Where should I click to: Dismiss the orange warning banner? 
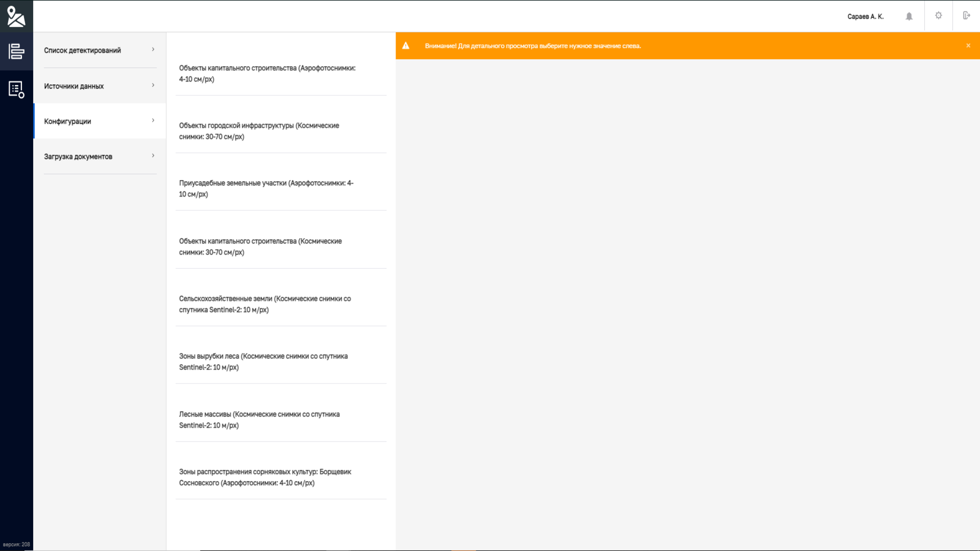[x=968, y=45]
